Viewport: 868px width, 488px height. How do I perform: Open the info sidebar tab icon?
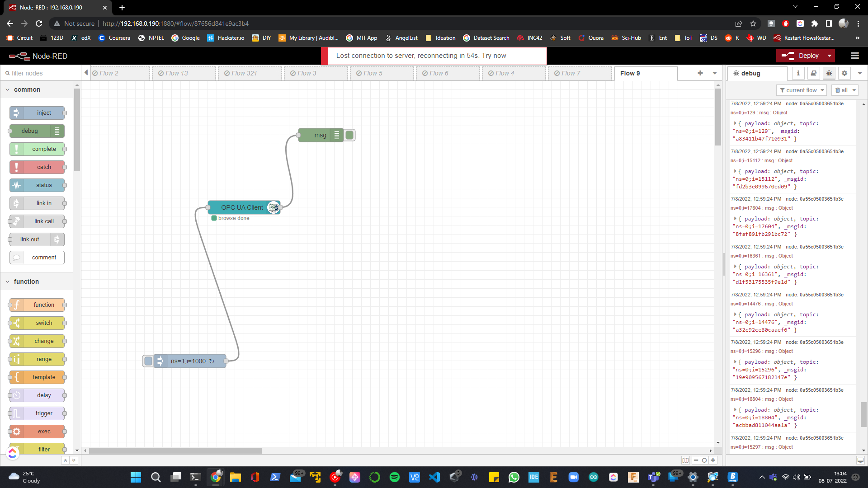click(798, 73)
